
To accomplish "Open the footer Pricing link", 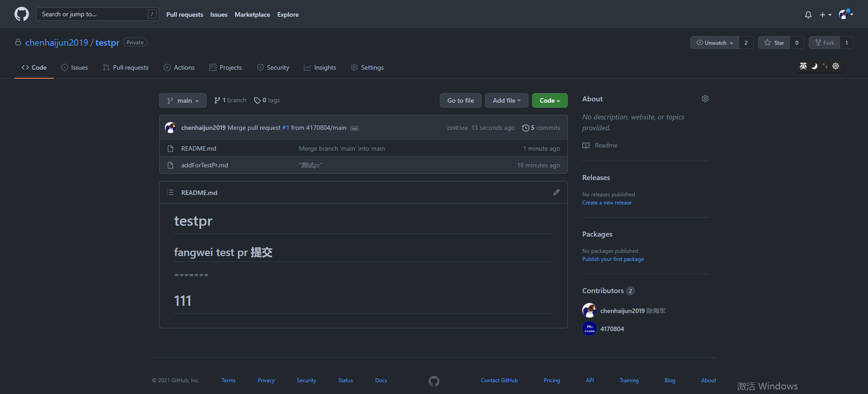I will pos(552,380).
